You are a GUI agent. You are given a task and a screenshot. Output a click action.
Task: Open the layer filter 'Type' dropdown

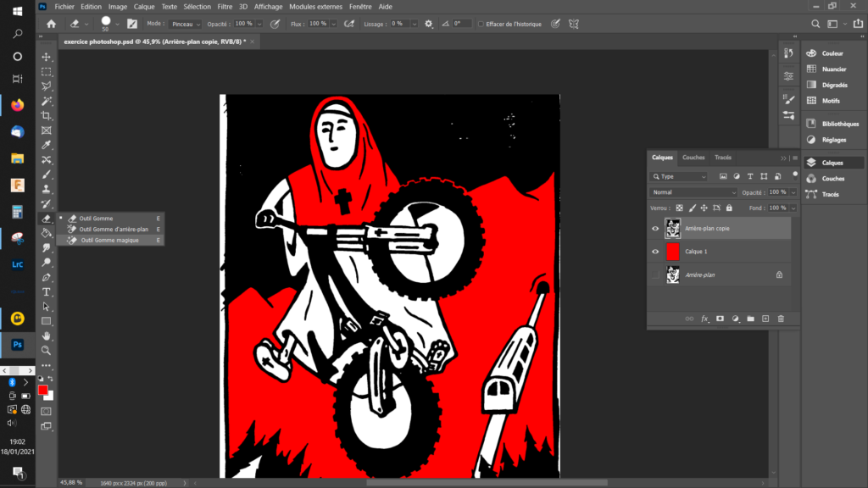pos(680,176)
